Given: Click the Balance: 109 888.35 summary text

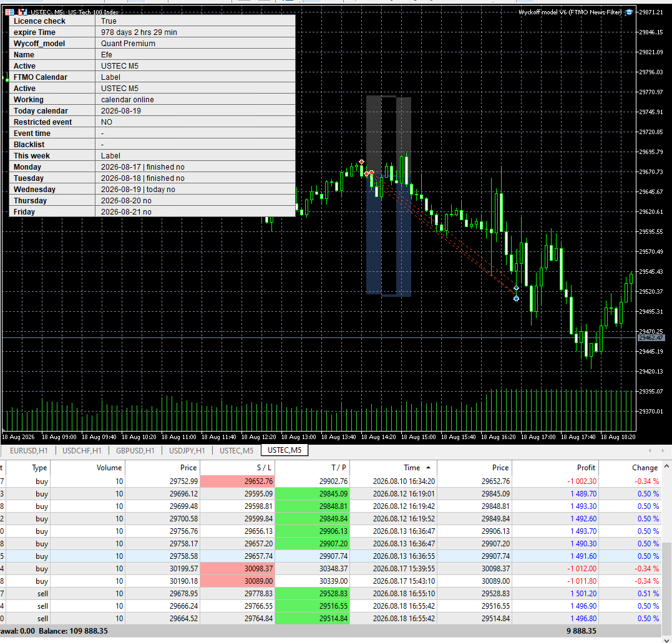Looking at the screenshot, I should coord(73,631).
